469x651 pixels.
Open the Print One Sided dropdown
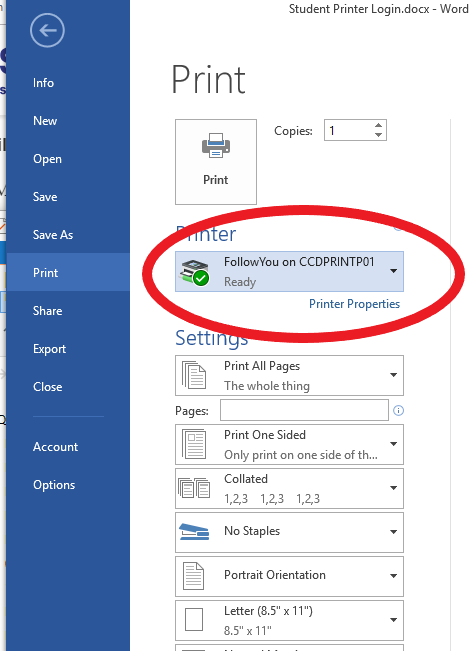click(289, 444)
